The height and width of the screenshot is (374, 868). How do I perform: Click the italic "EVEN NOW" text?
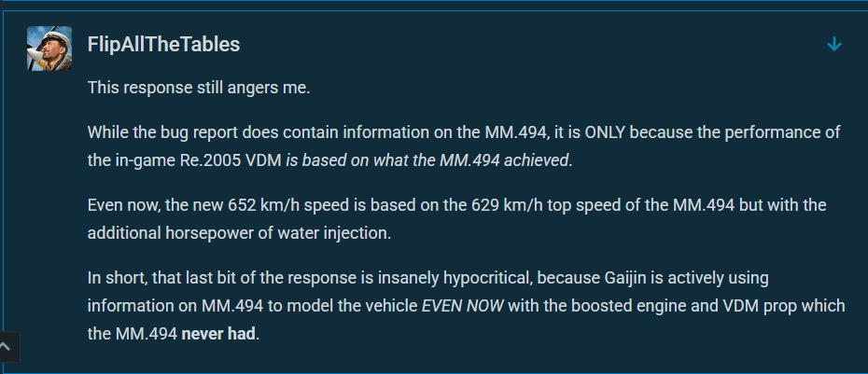point(463,305)
